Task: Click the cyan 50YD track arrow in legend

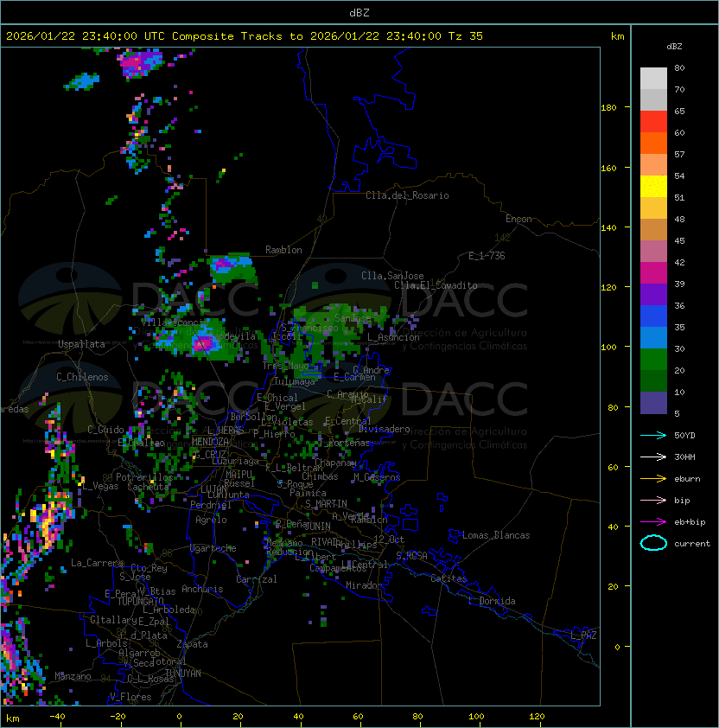Action: coord(653,436)
